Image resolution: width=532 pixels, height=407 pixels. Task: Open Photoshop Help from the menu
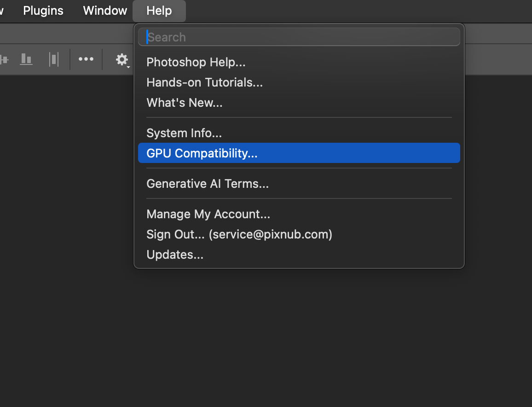(x=196, y=62)
